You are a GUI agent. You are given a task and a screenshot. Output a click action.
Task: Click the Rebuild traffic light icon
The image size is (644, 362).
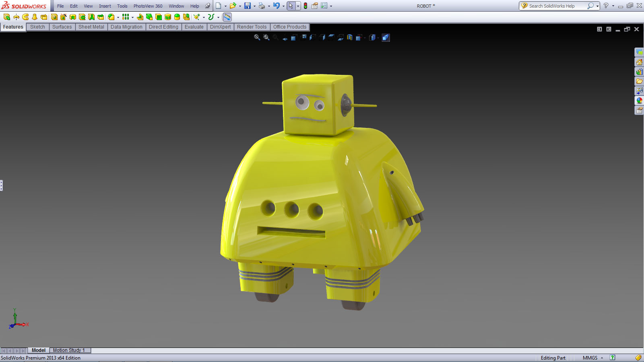click(x=305, y=6)
